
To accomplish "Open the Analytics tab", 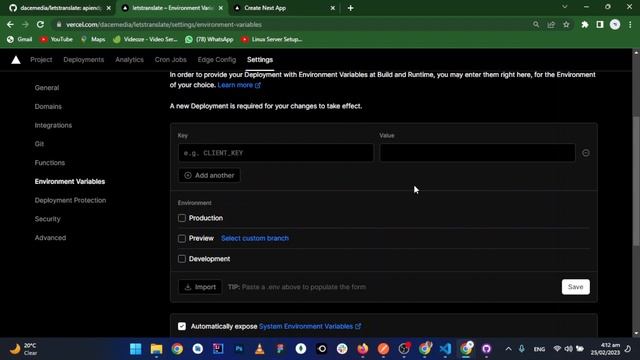I will pos(129,60).
